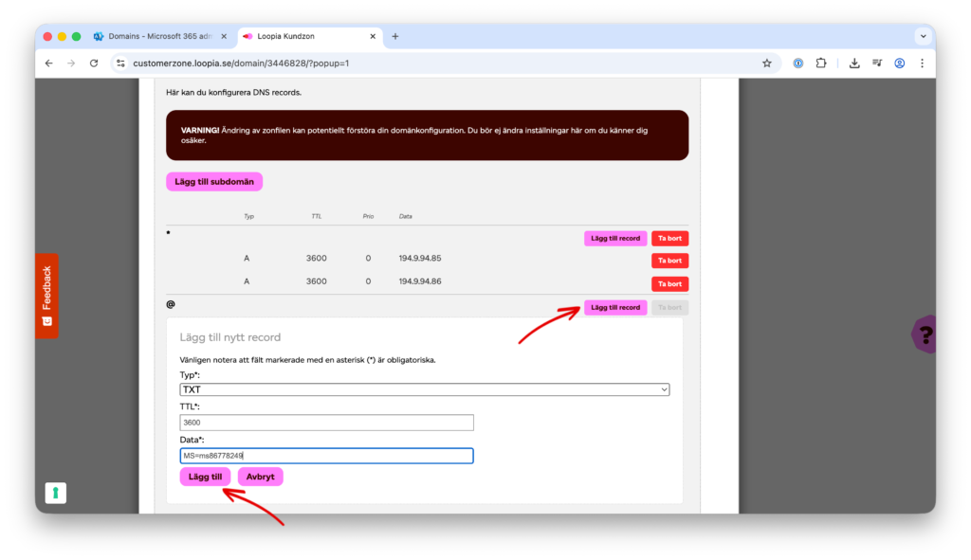Open a new browser tab

click(x=395, y=36)
